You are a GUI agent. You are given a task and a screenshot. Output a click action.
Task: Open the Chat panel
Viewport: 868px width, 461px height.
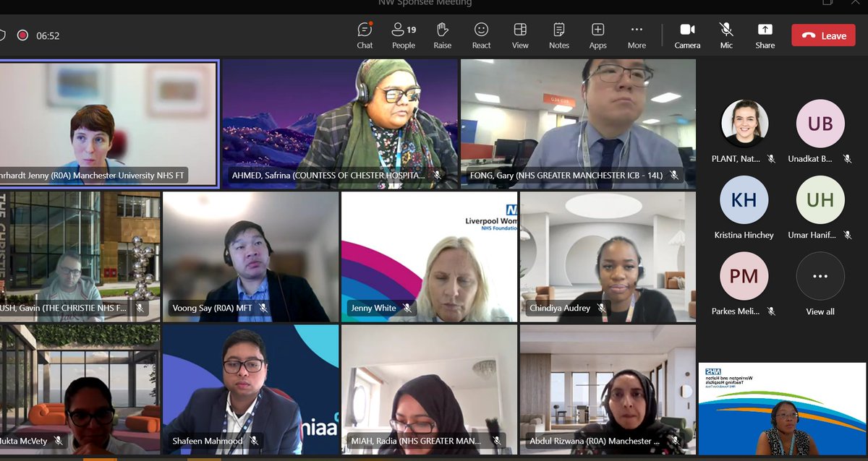pos(365,35)
